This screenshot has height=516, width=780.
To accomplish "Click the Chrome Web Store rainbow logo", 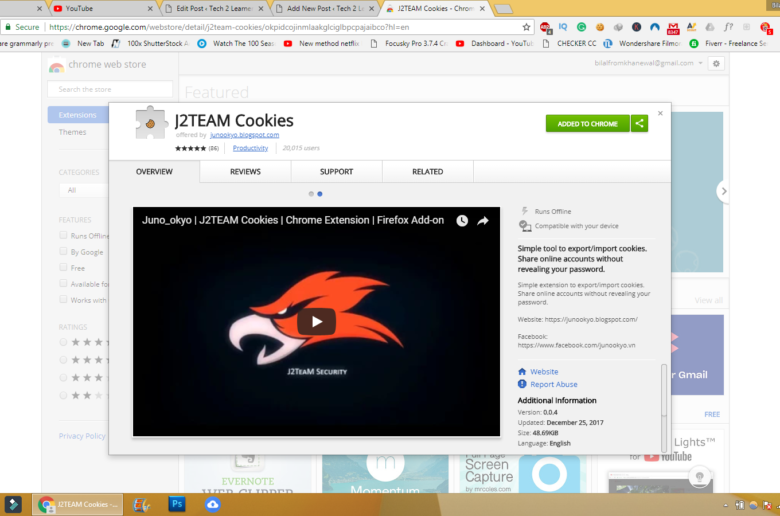I will click(x=56, y=66).
